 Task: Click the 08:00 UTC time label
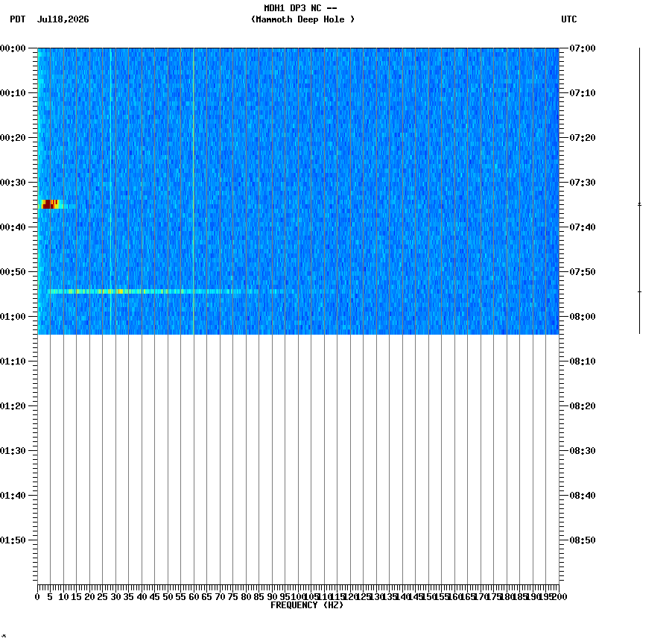tap(583, 317)
